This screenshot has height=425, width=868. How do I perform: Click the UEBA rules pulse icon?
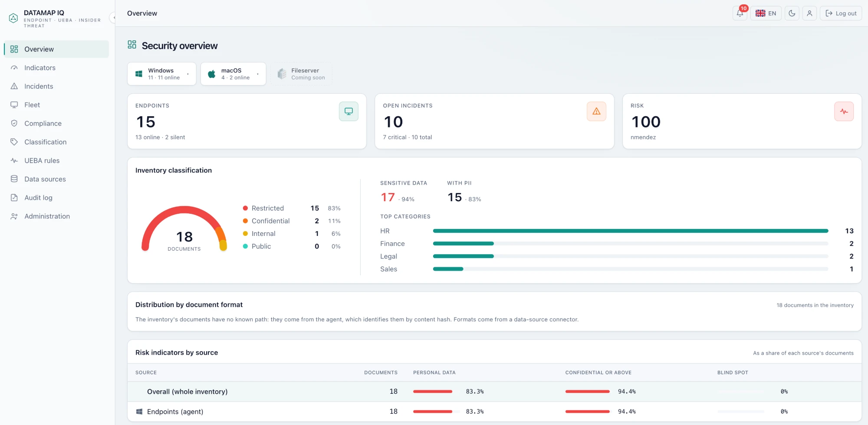(x=14, y=160)
